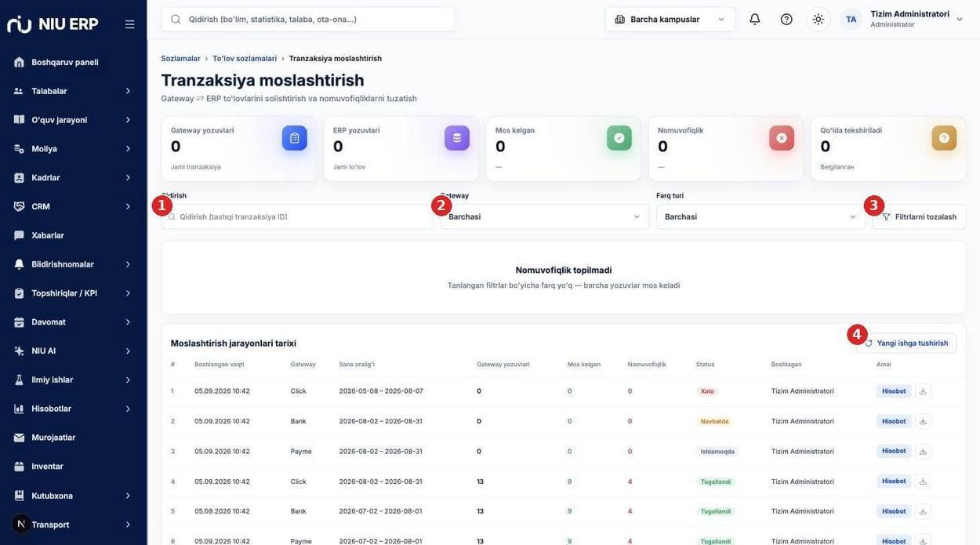Download row 3 Payme reconciliation
980x545 pixels.
click(x=923, y=451)
